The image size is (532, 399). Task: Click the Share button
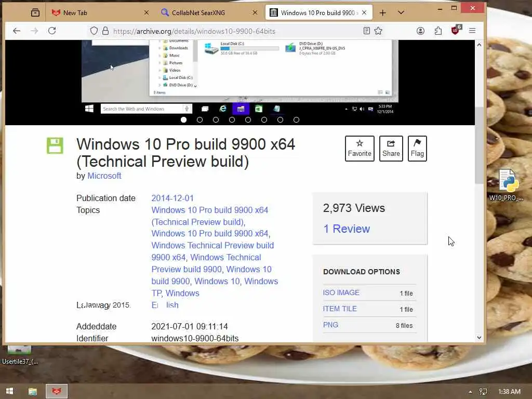[391, 149]
